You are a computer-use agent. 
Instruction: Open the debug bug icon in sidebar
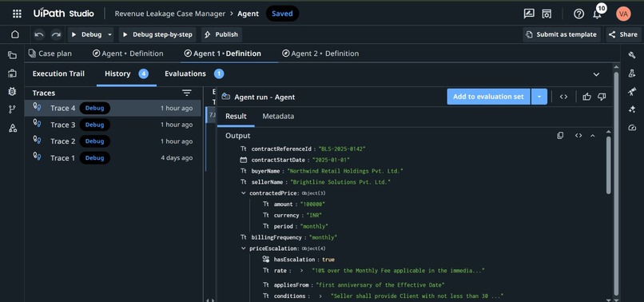tap(12, 91)
